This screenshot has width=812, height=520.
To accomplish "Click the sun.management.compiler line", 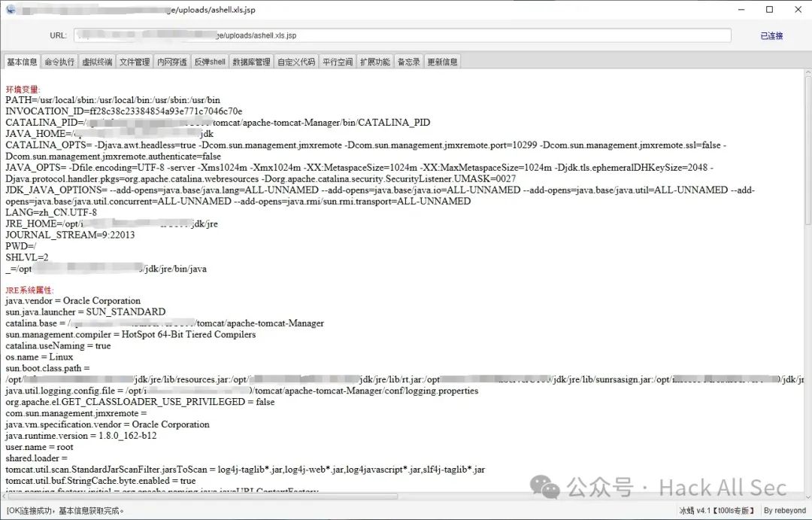I will (131, 334).
